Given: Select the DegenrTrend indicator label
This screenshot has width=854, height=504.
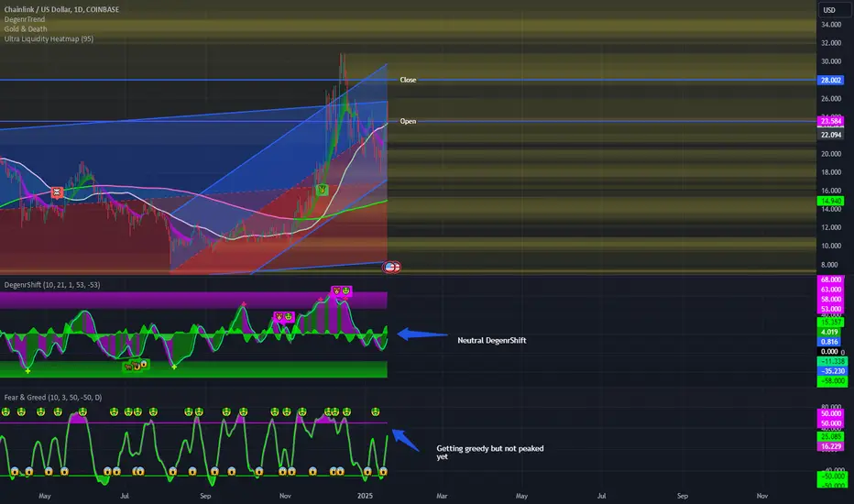Looking at the screenshot, I should 25,19.
